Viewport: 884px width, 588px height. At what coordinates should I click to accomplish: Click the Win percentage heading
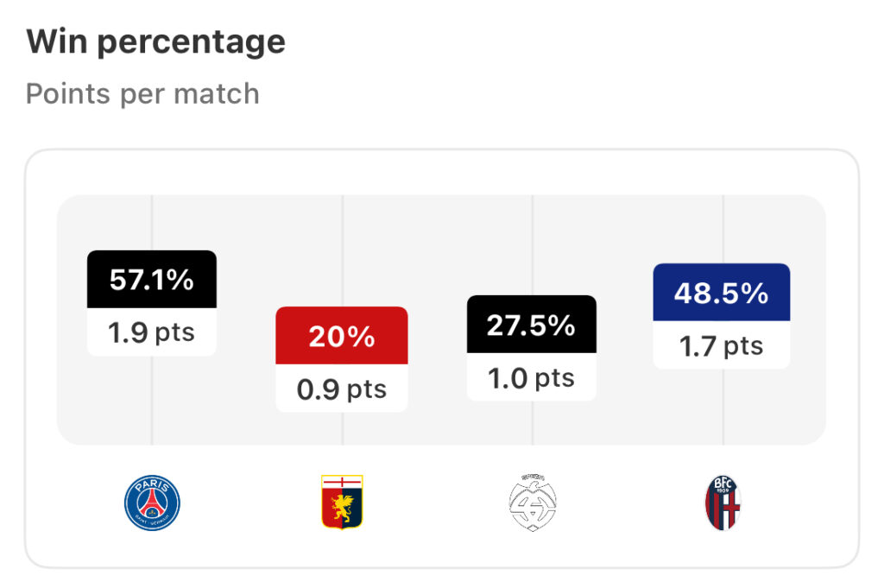(156, 42)
